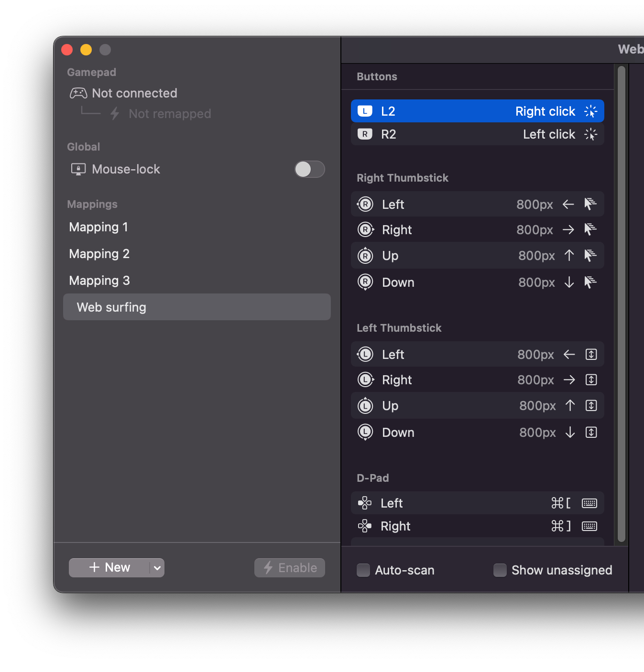Check the Show unassigned checkbox
This screenshot has height=672, width=644.
click(x=500, y=570)
